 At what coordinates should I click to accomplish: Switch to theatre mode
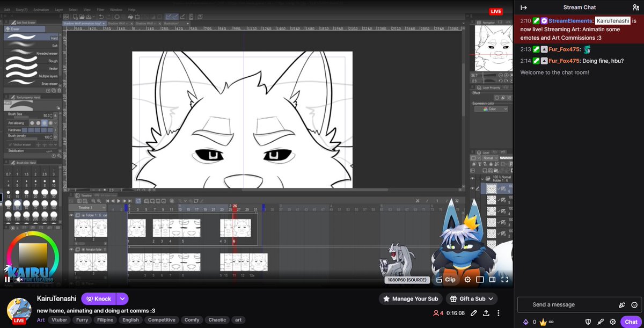[480, 279]
